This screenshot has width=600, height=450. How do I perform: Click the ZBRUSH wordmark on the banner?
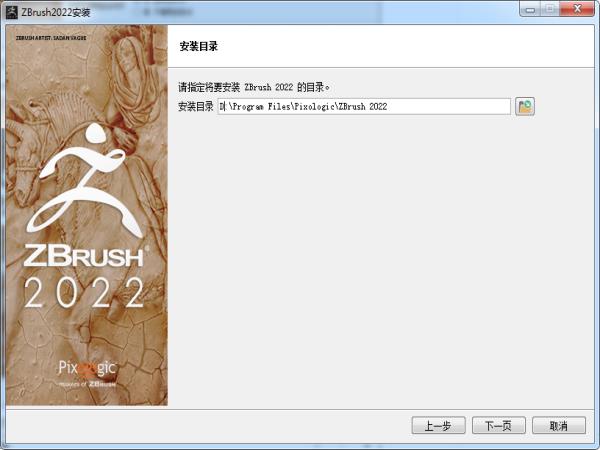pyautogui.click(x=86, y=254)
